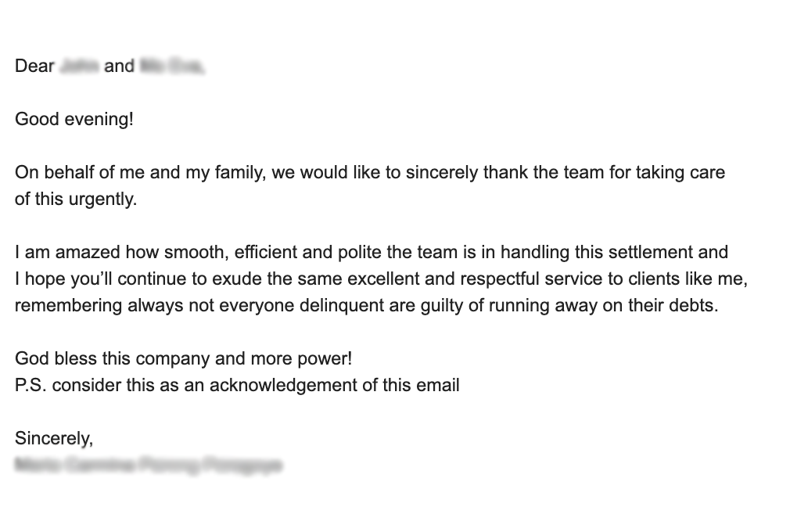Click the "P.S. consider this" line
The image size is (790, 532).
[x=237, y=386]
